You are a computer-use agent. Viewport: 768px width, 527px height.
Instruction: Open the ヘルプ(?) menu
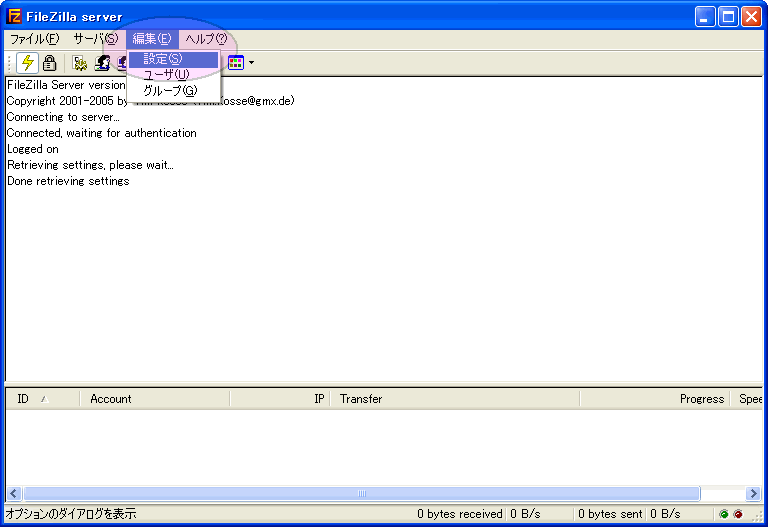(206, 39)
